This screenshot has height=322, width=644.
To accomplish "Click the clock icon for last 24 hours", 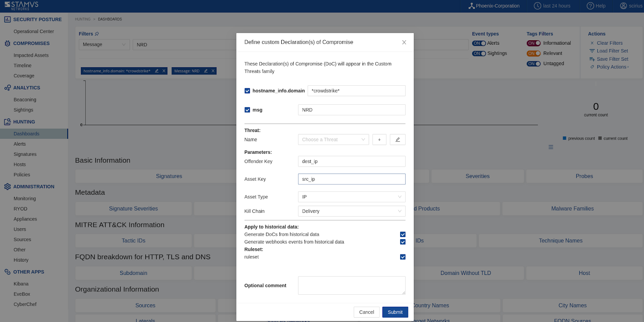I will (537, 6).
